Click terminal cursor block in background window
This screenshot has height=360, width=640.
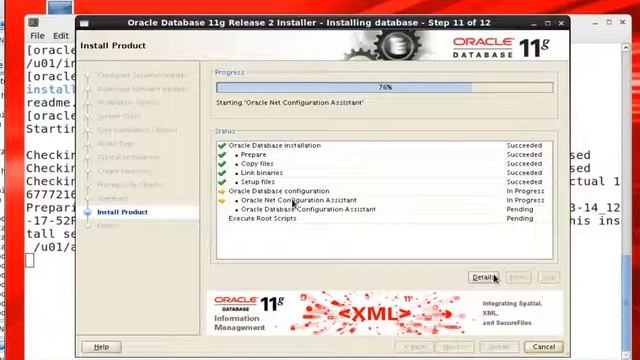(x=30, y=260)
